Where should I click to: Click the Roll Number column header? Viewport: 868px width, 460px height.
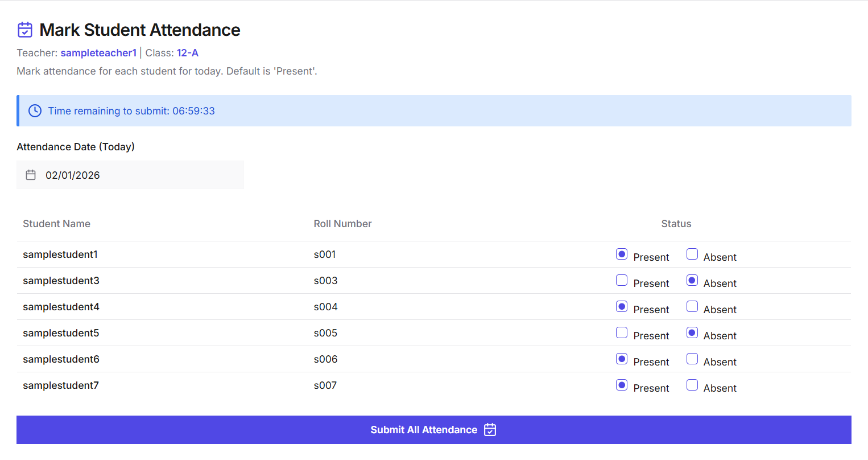pos(342,224)
